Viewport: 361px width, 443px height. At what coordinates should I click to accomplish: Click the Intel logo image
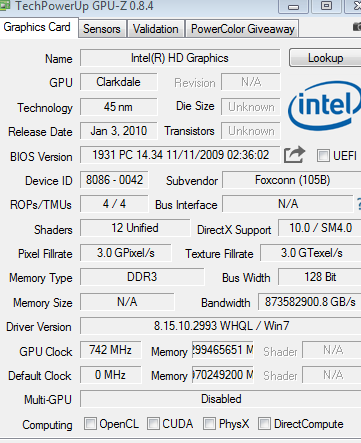(324, 106)
